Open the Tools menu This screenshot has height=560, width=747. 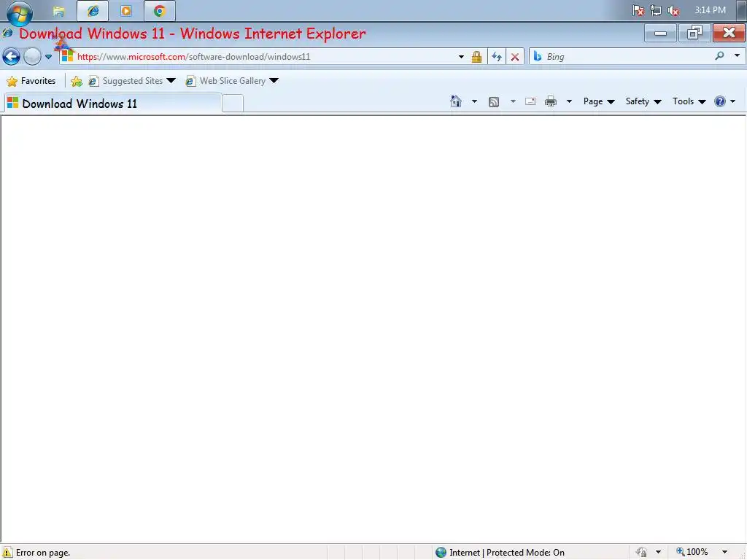pos(689,101)
